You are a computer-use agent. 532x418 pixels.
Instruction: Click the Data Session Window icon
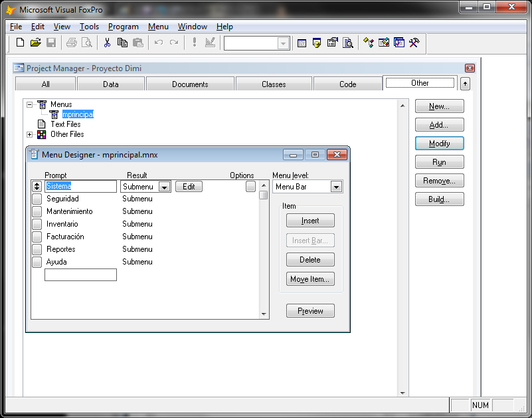click(x=317, y=43)
